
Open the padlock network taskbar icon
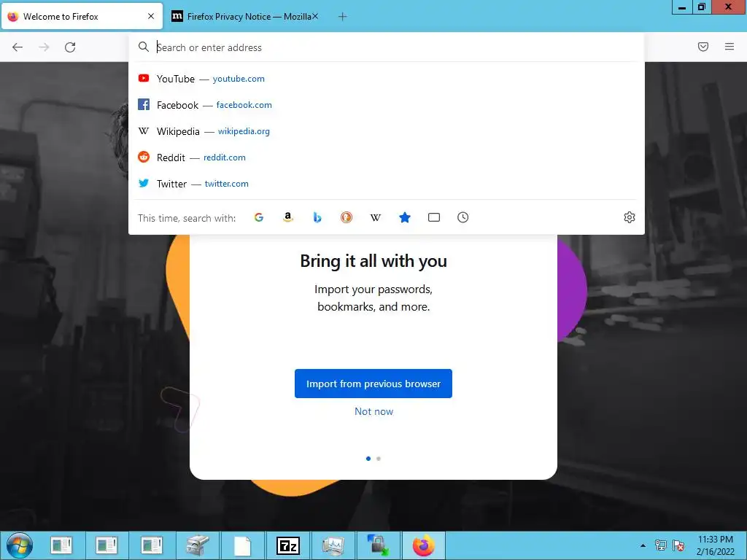(379, 545)
